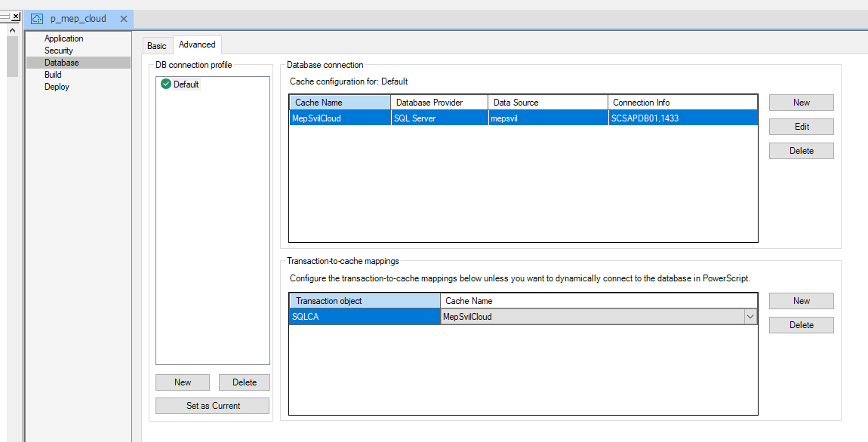Open the Application settings page
Screen dimensions: 868x442
(x=63, y=38)
